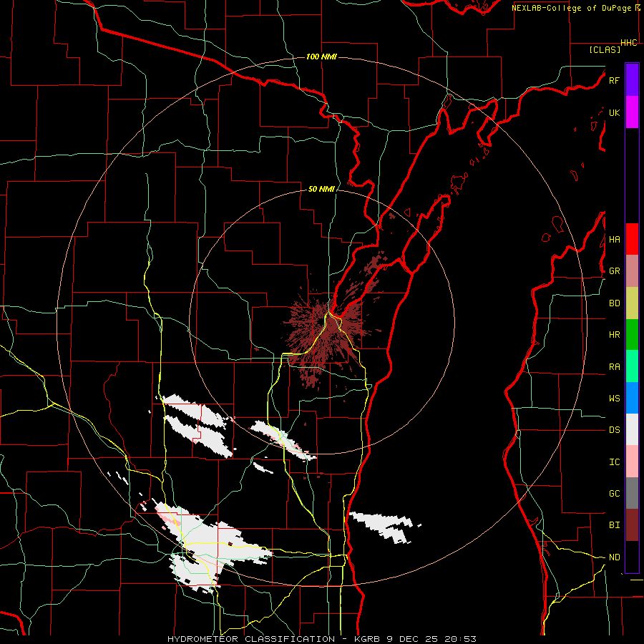Click the "100 NMI" range ring label
Screen dimensions: 644x644
[321, 57]
